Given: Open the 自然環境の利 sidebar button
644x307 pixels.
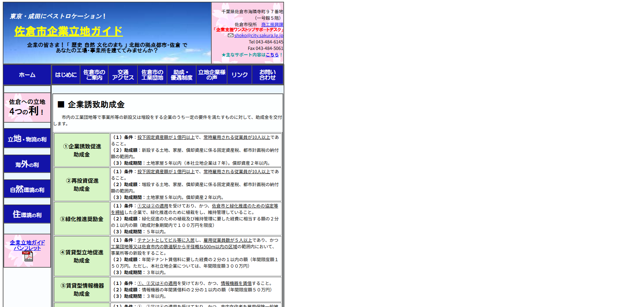Looking at the screenshot, I should 27,188.
